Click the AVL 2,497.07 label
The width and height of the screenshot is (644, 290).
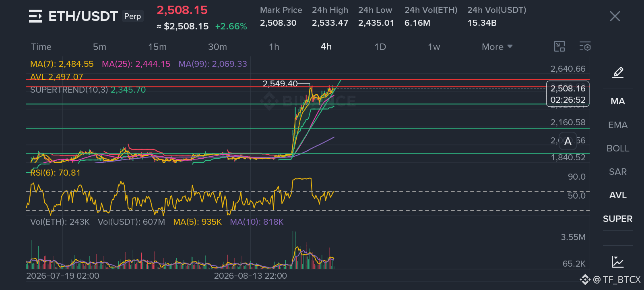(57, 77)
